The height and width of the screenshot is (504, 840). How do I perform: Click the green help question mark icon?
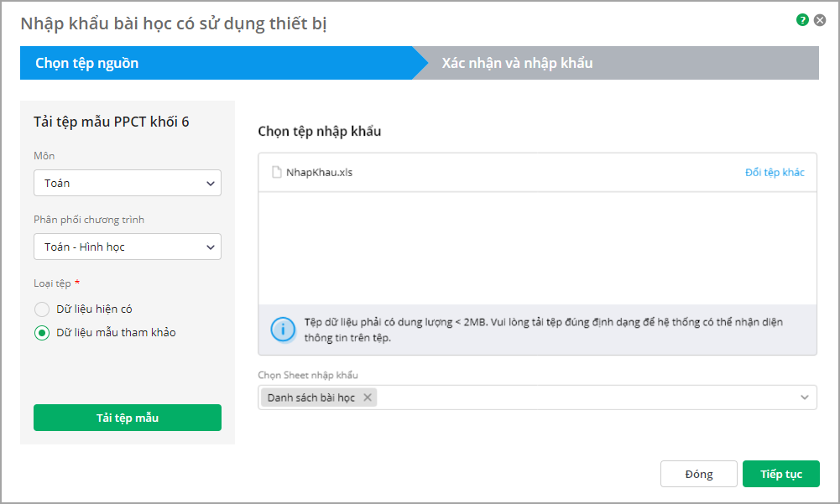point(802,20)
